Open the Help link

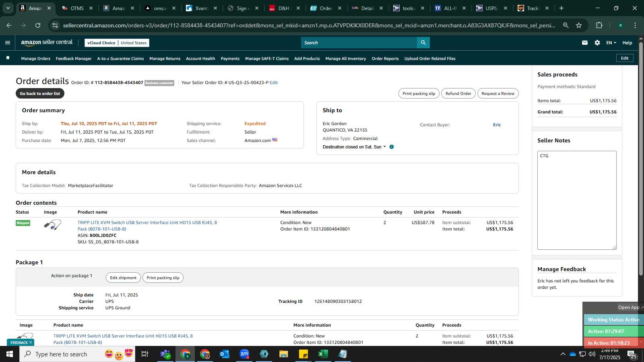[x=627, y=43]
